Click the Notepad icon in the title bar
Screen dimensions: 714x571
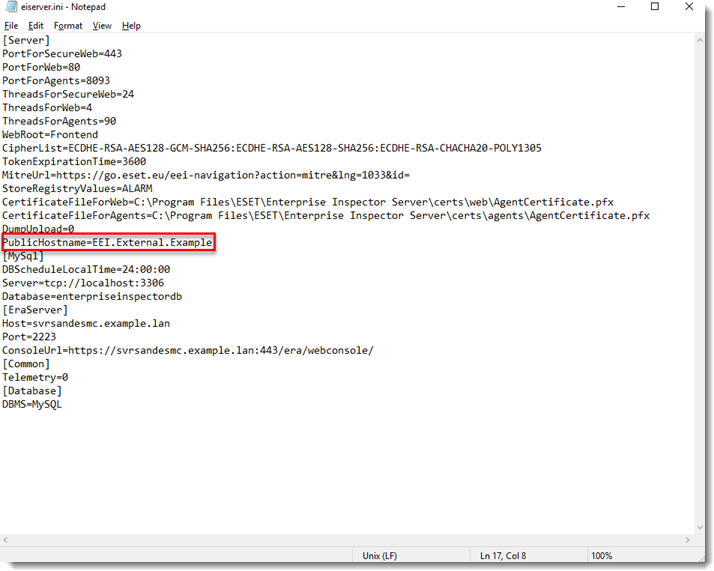click(x=11, y=7)
